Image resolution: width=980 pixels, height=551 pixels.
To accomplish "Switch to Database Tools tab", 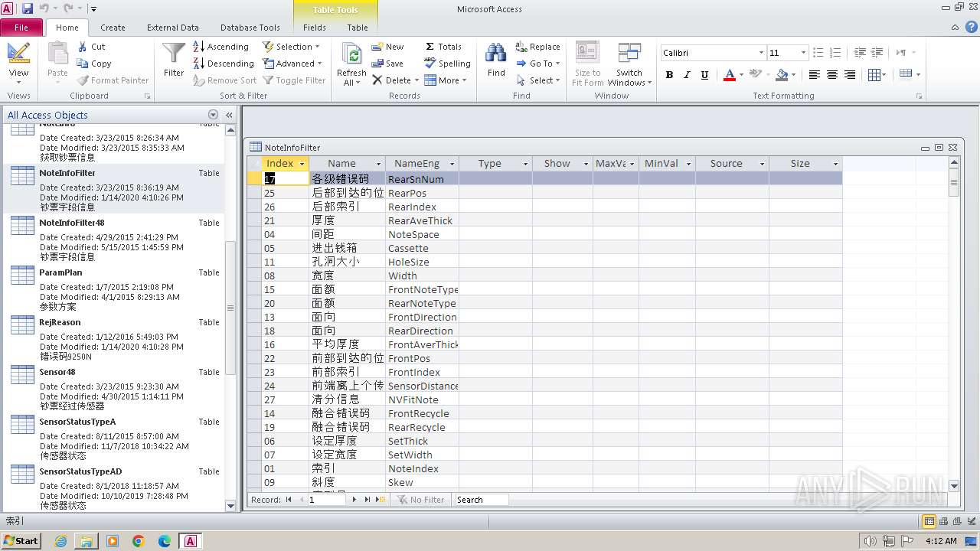I will pyautogui.click(x=250, y=28).
